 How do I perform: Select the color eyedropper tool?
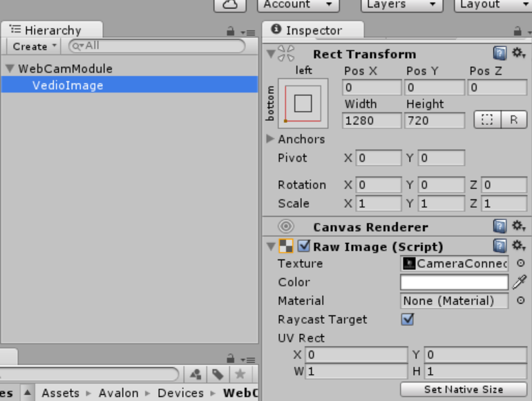point(520,282)
